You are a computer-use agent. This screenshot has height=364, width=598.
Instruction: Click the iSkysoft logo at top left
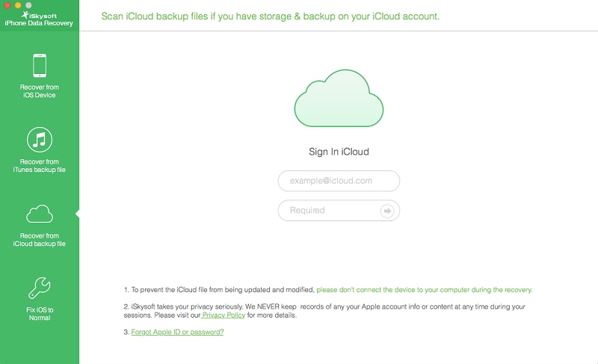pos(39,19)
